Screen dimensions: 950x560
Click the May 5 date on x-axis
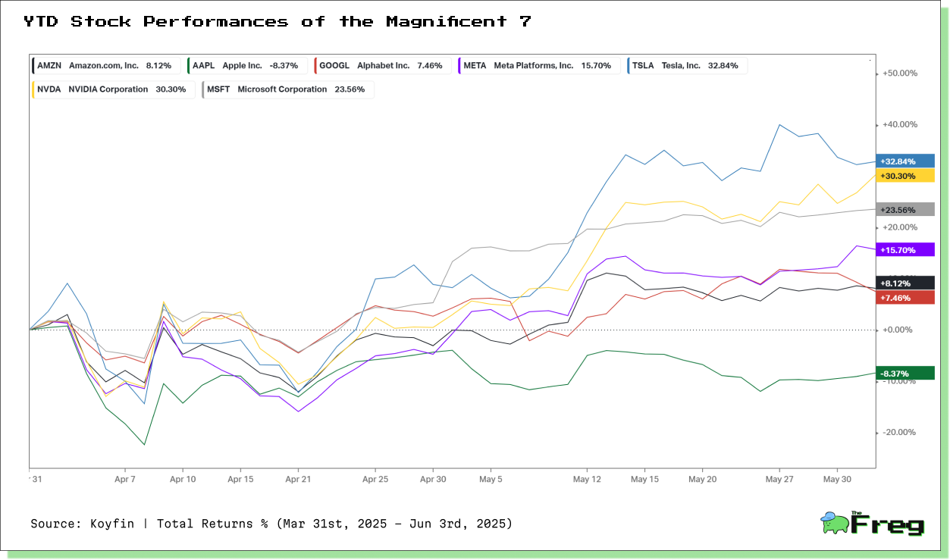(491, 480)
